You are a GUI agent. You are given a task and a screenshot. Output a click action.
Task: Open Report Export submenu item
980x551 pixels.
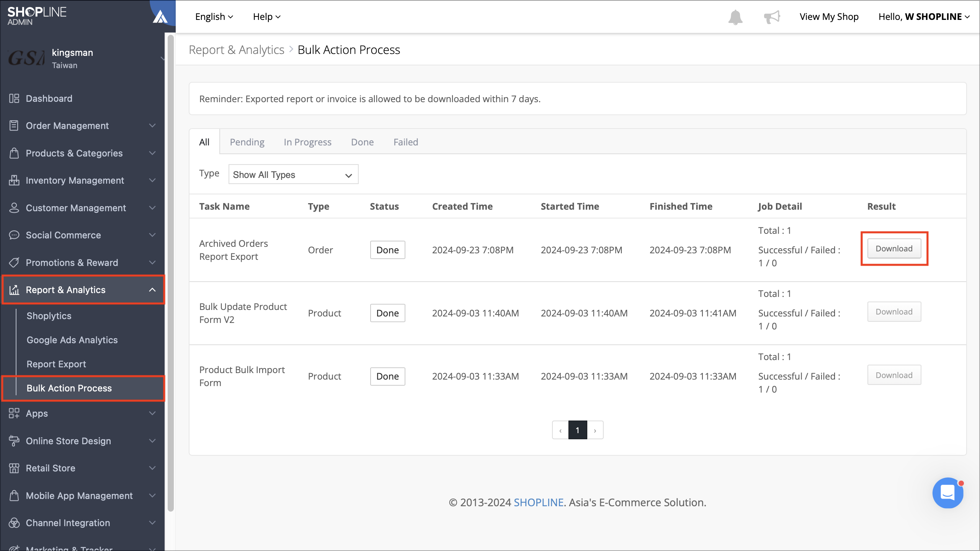click(56, 364)
